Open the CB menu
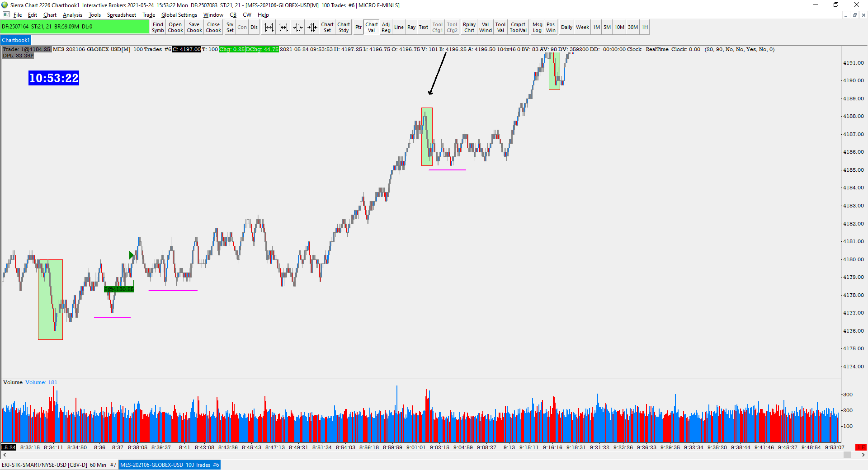Viewport: 868px width, 470px height. coord(233,15)
